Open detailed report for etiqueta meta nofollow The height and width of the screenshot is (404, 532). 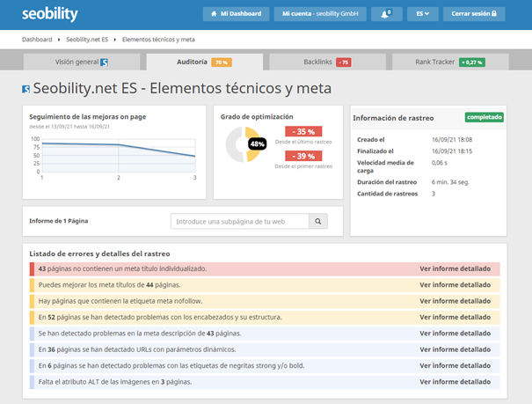(x=455, y=301)
